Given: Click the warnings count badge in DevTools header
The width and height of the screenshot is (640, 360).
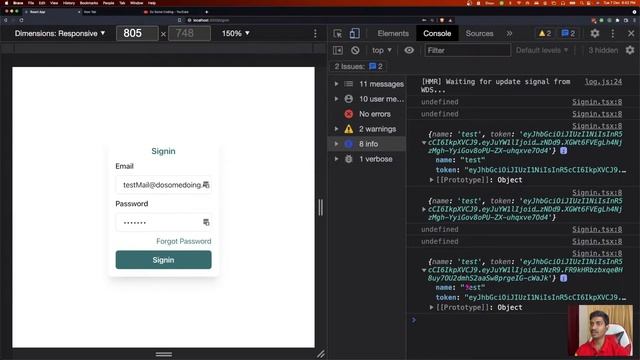Looking at the screenshot, I should [x=545, y=33].
